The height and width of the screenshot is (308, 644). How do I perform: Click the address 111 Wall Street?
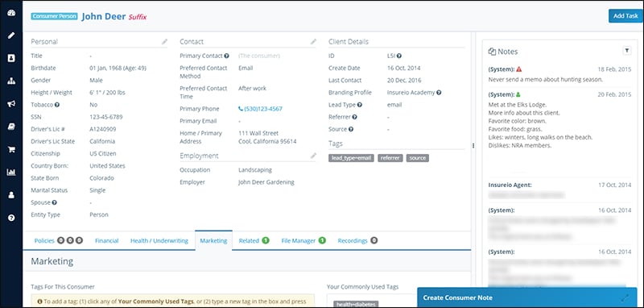click(258, 133)
